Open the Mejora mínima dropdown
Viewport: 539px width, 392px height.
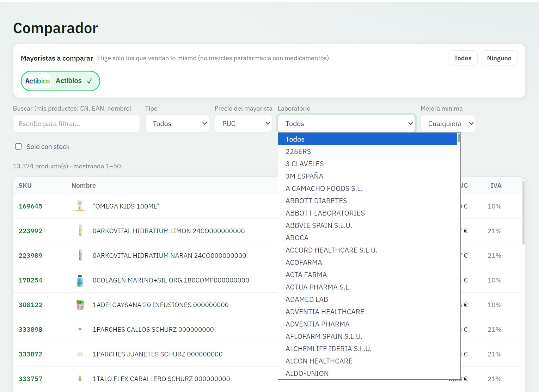coord(448,124)
